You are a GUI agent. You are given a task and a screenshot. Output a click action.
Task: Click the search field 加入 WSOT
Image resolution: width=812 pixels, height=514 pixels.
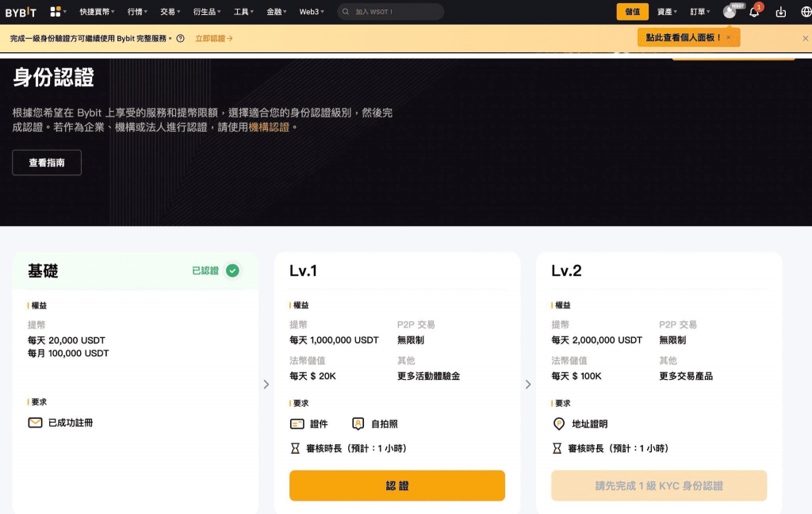click(390, 11)
